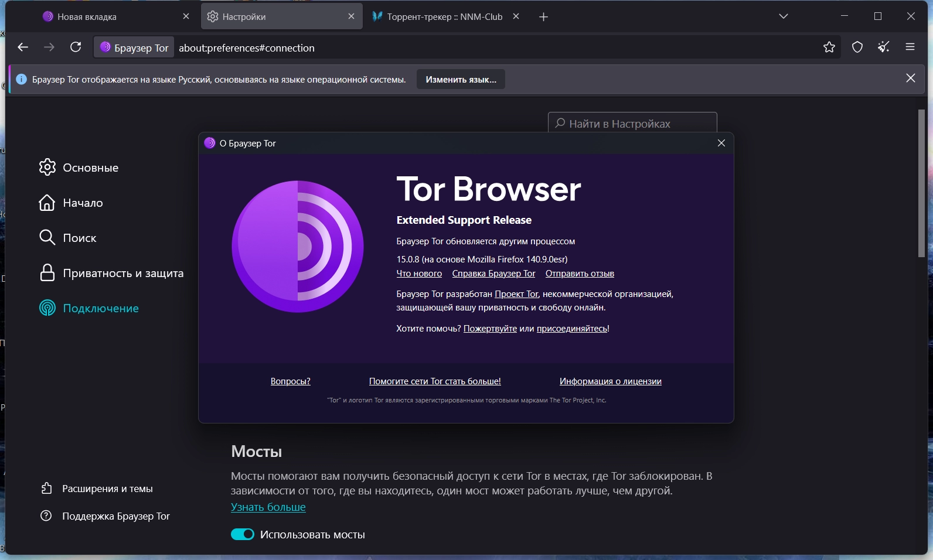Open Расширения и темы
Screen dimensions: 933x560
click(x=96, y=489)
